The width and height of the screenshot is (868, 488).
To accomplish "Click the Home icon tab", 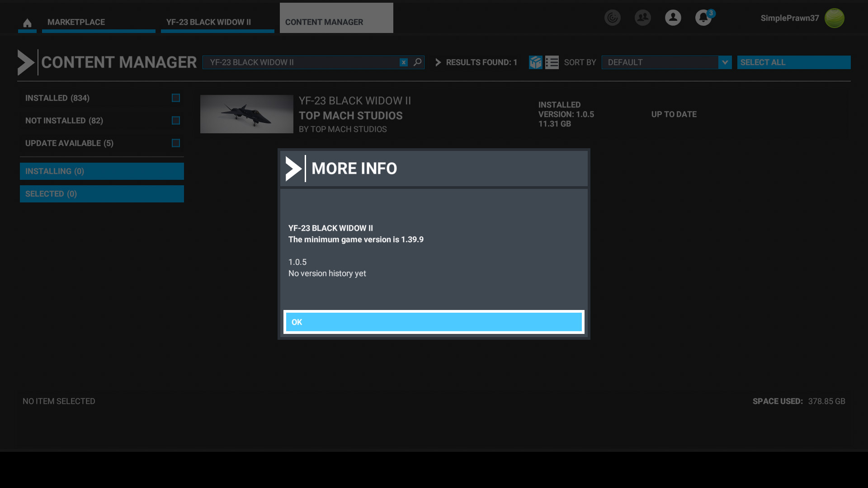I will (27, 23).
